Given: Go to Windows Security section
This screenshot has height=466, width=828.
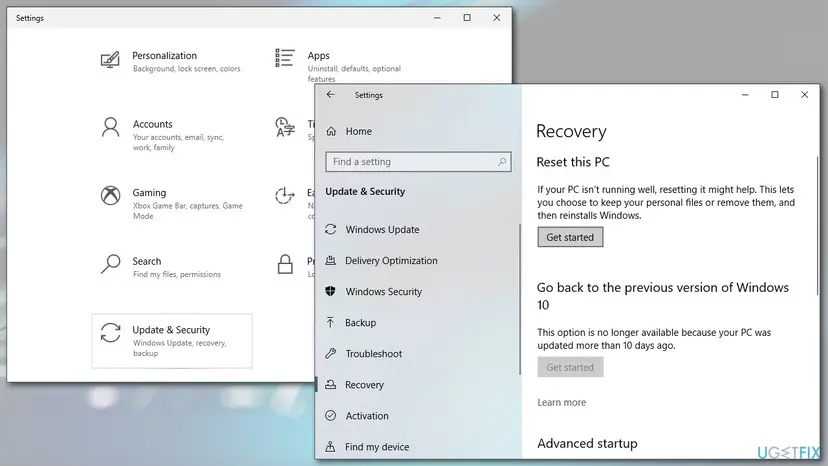Looking at the screenshot, I should tap(383, 292).
